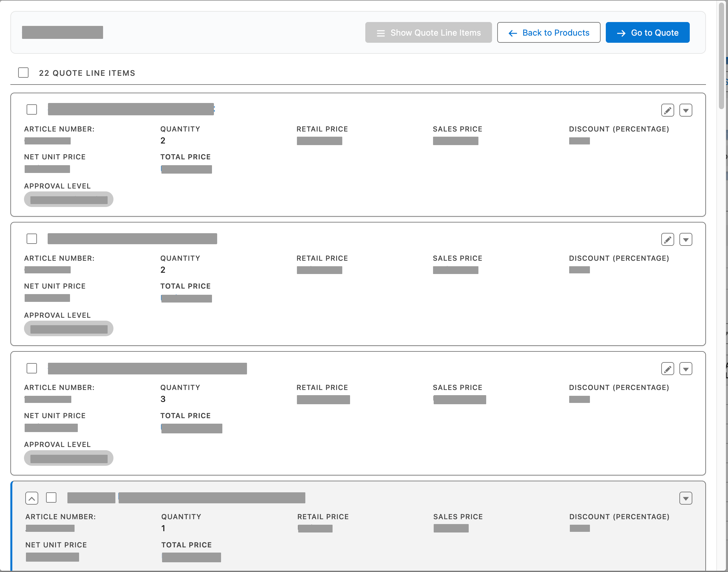Open the actions dropdown on the second line item

(686, 239)
